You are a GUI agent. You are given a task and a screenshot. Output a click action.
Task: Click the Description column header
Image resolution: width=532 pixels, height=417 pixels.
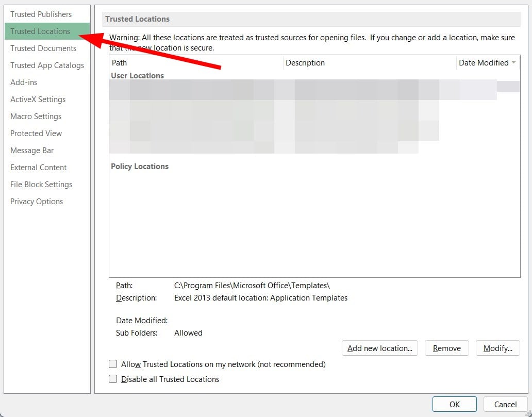coord(370,63)
